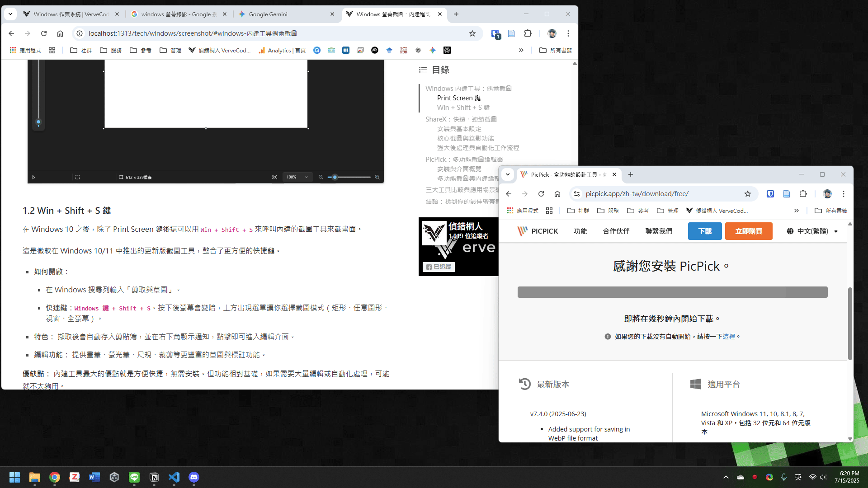
Task: Click the Home icon in the PicPick window
Action: click(557, 193)
